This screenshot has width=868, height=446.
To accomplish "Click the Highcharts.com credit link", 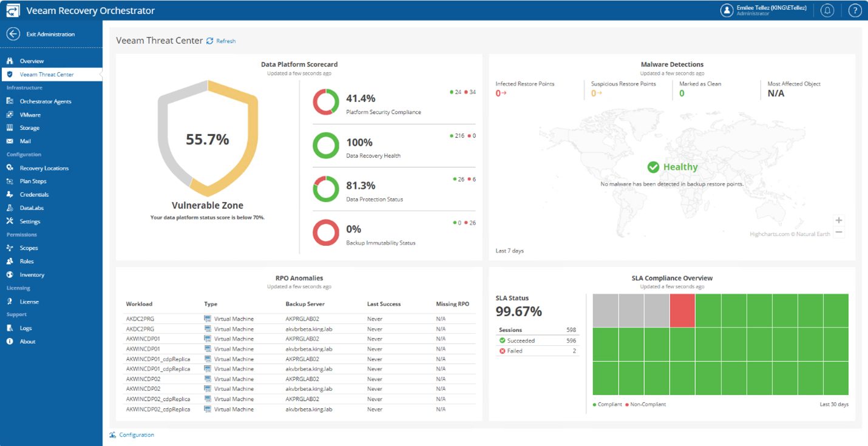I will (790, 234).
